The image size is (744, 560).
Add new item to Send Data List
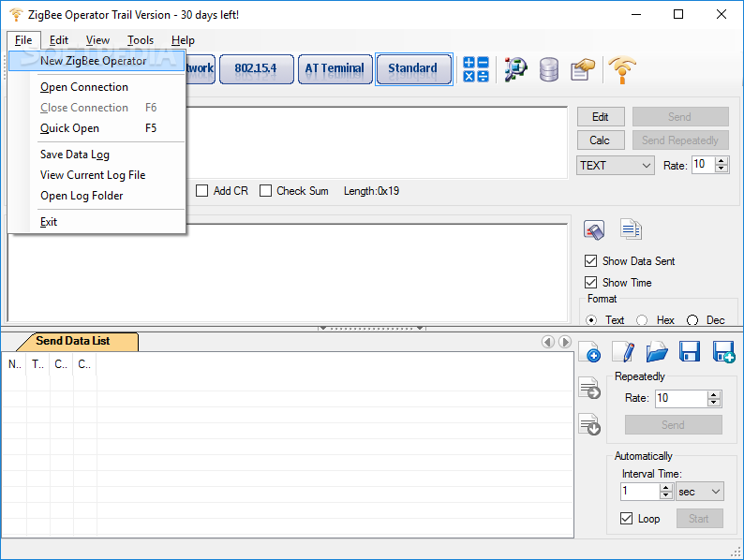click(x=589, y=352)
